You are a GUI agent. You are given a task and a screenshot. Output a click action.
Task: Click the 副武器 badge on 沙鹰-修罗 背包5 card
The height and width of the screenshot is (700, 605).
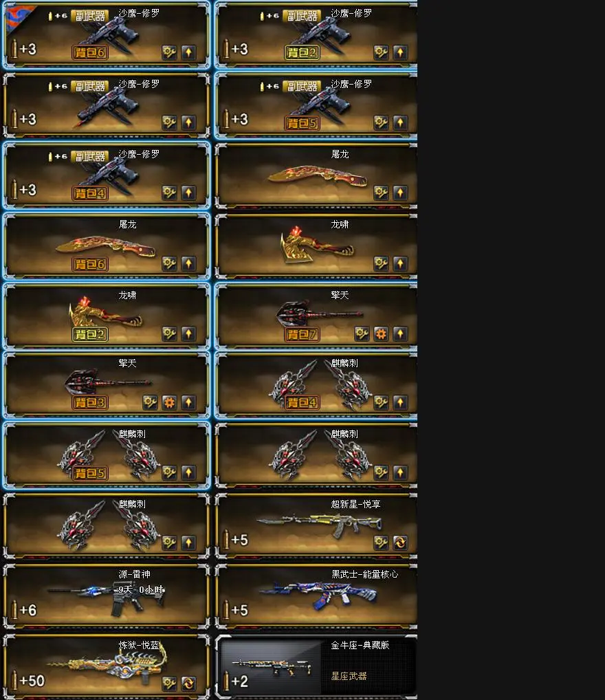302,86
